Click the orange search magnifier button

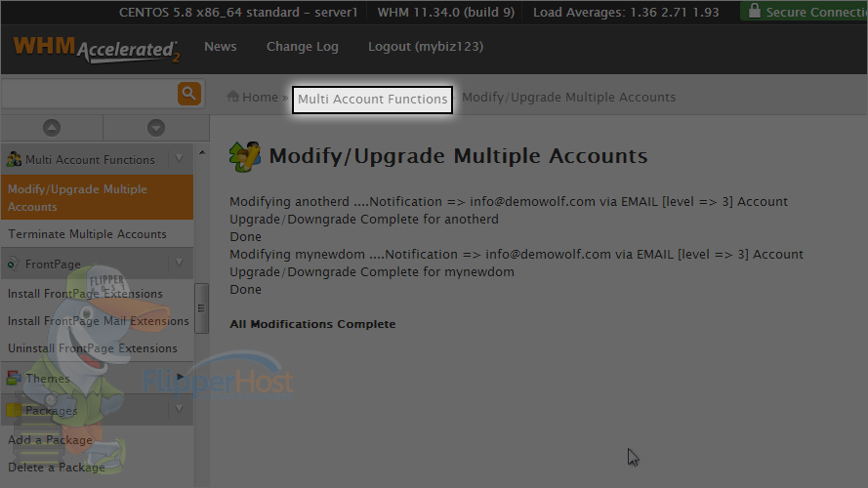[188, 94]
